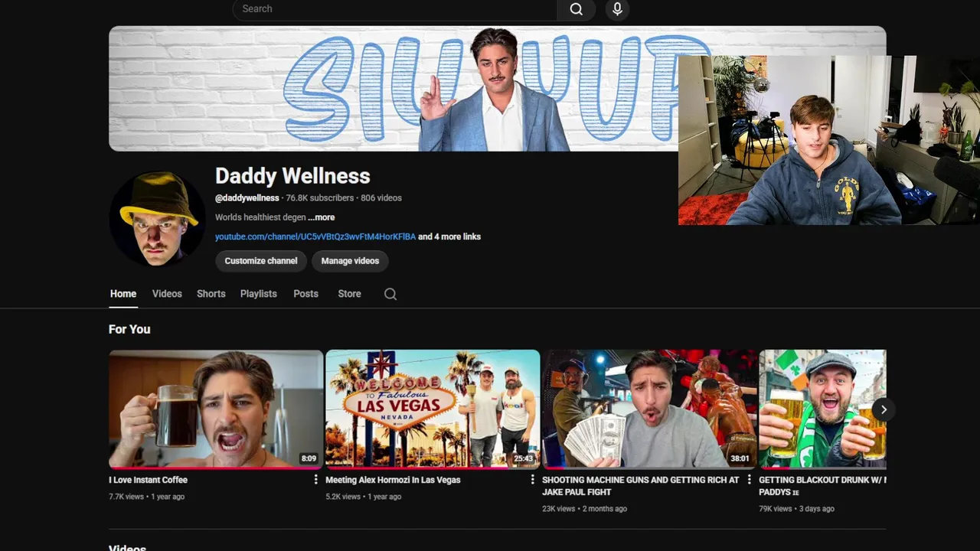
Task: Click title 'Meeting Alex Hormozi In Las Vegas'
Action: [x=393, y=480]
